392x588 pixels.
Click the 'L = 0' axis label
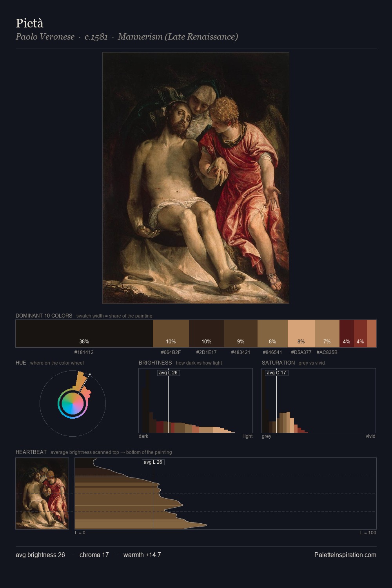point(80,533)
